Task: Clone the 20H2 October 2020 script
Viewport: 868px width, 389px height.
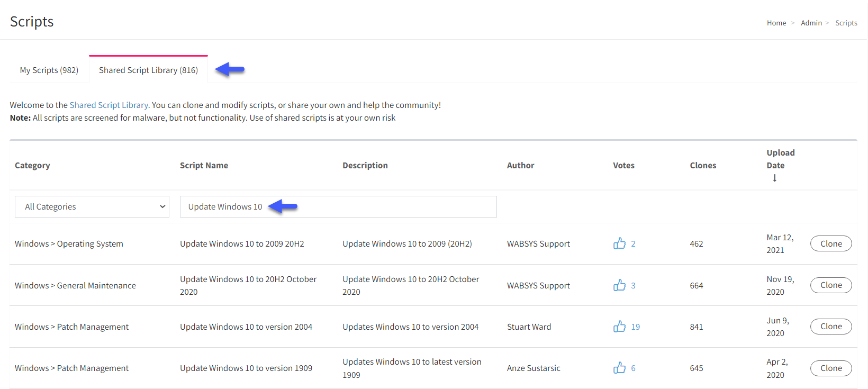Action: 831,285
